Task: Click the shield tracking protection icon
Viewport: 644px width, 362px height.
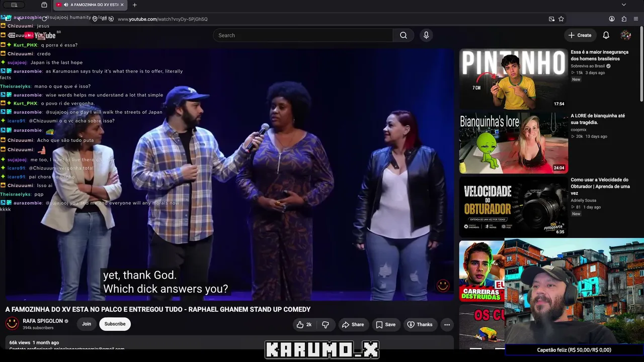Action: [x=95, y=19]
